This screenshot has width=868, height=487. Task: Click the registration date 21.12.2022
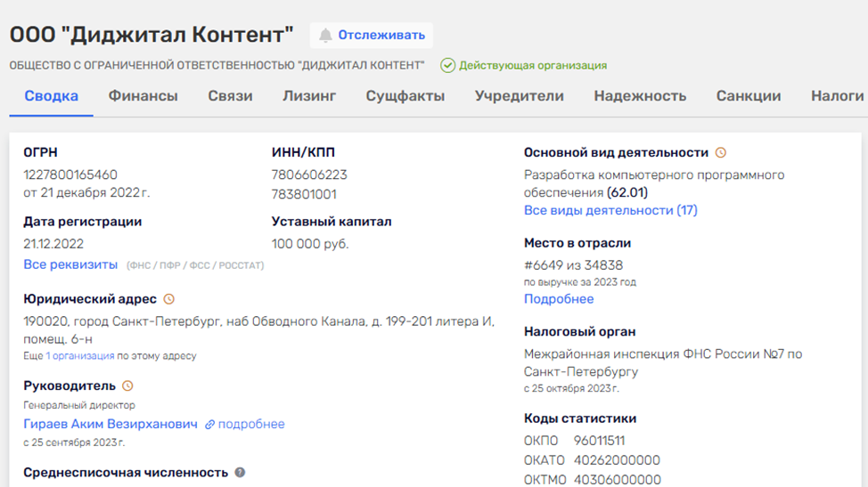pos(53,244)
